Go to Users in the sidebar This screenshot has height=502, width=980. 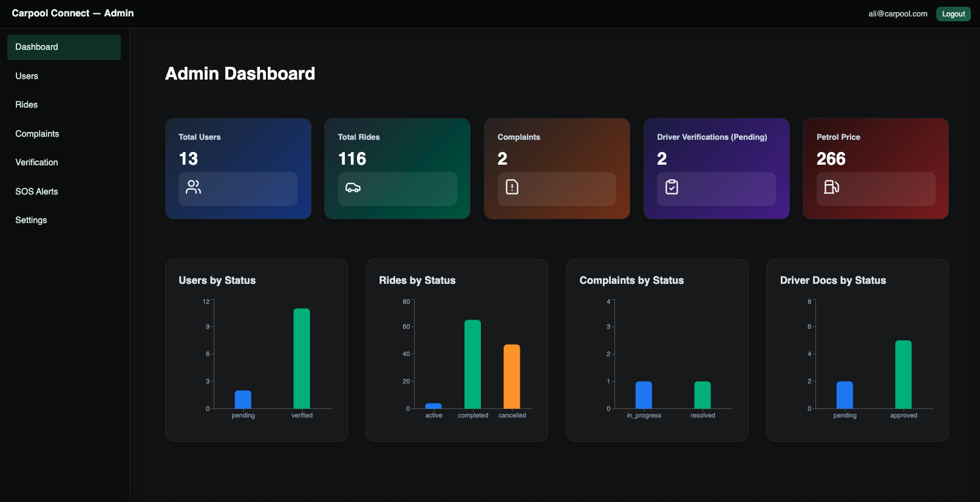tap(64, 76)
